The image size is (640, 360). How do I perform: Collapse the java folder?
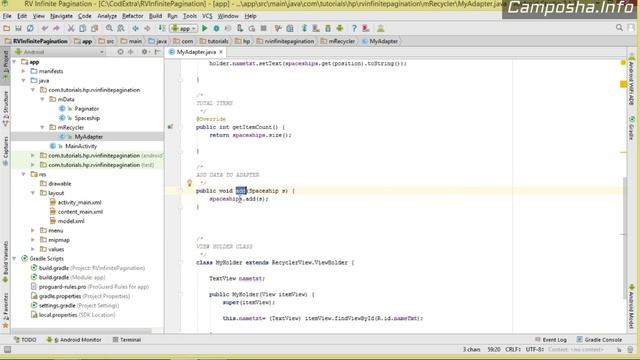[24, 80]
